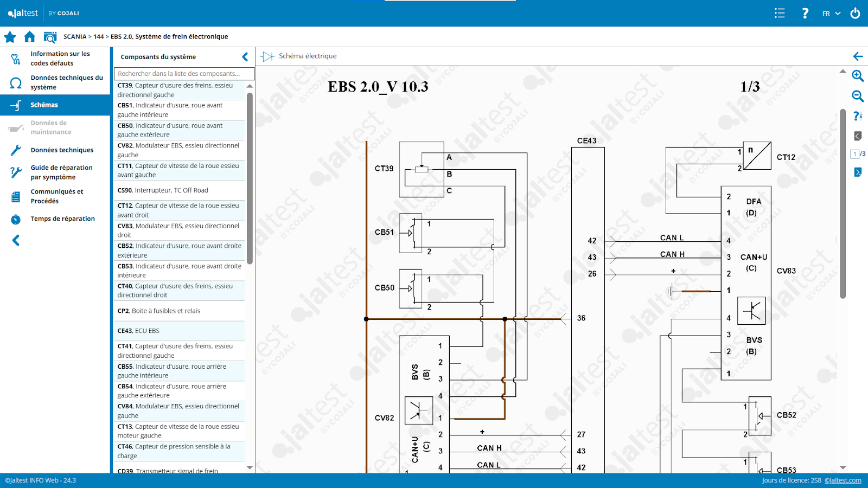Select CE43 ECU EBS component
The width and height of the screenshot is (868, 488).
click(x=180, y=331)
